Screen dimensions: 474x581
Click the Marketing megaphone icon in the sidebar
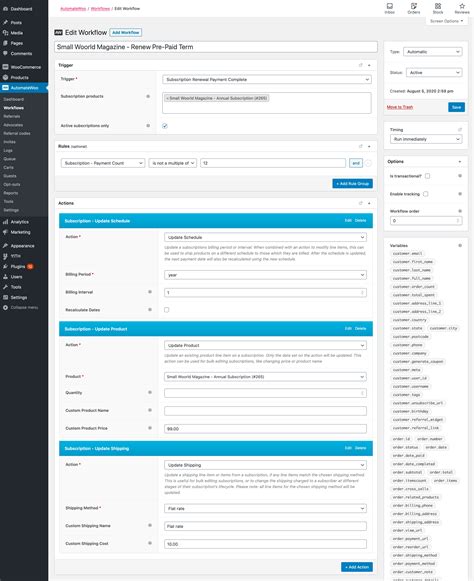point(6,232)
